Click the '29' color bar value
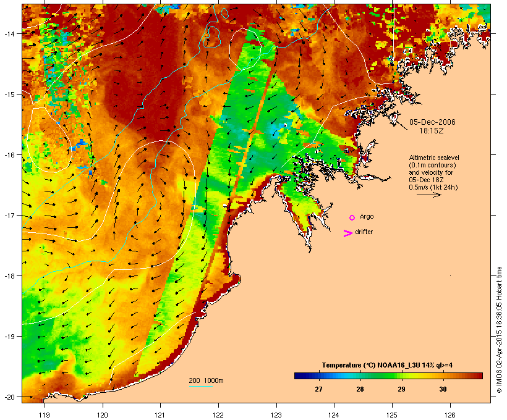 (401, 389)
